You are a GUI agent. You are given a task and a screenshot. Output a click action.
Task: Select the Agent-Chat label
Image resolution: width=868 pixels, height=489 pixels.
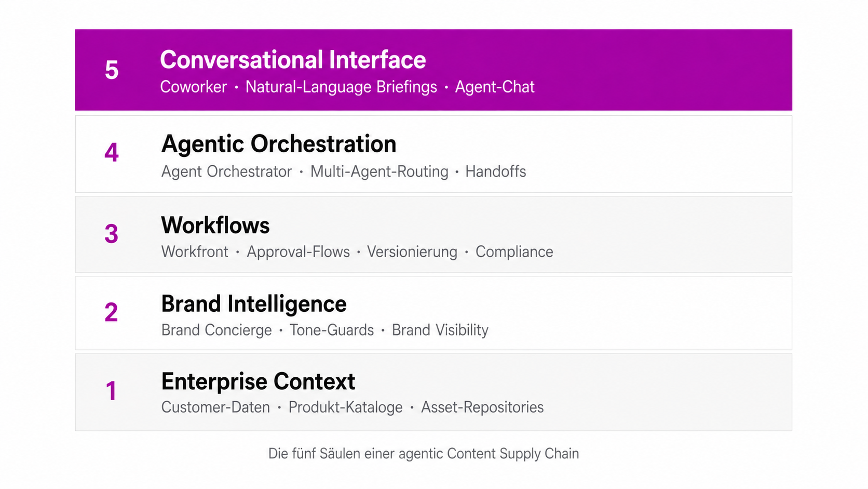coord(494,87)
